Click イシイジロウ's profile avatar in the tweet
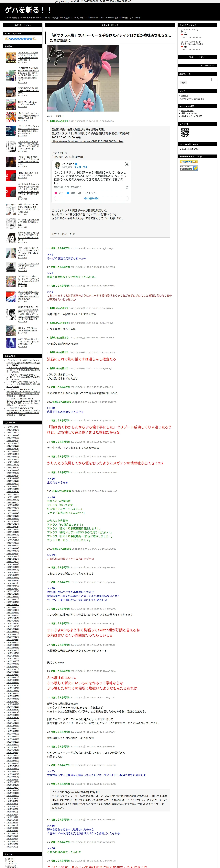This screenshot has width=220, height=868. pyautogui.click(x=57, y=165)
